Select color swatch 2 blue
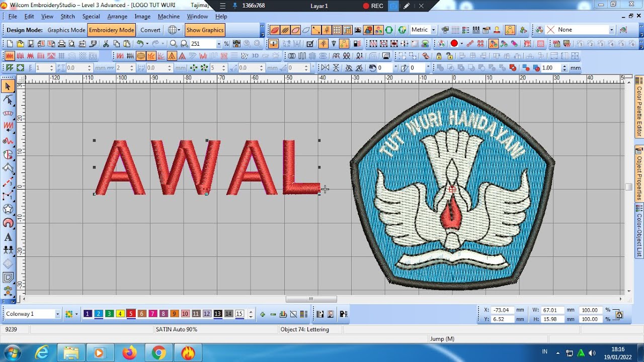Screen dimensions: 644x362 pos(99,314)
